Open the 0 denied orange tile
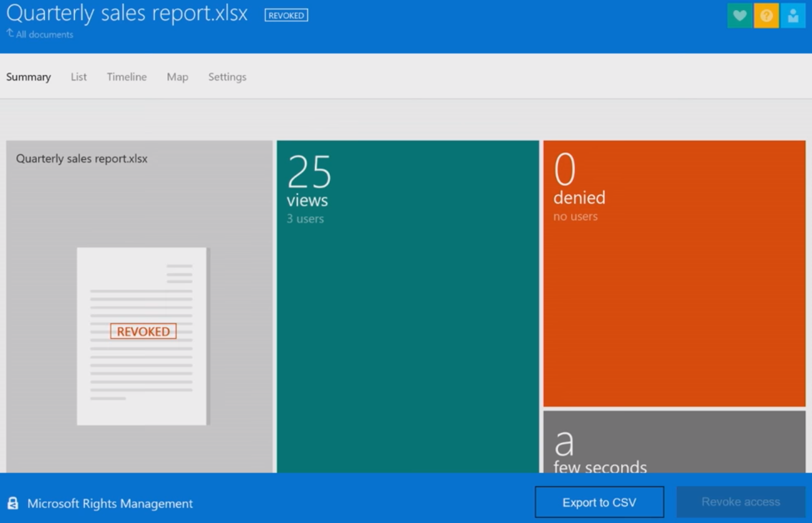Image resolution: width=812 pixels, height=523 pixels. tap(674, 273)
